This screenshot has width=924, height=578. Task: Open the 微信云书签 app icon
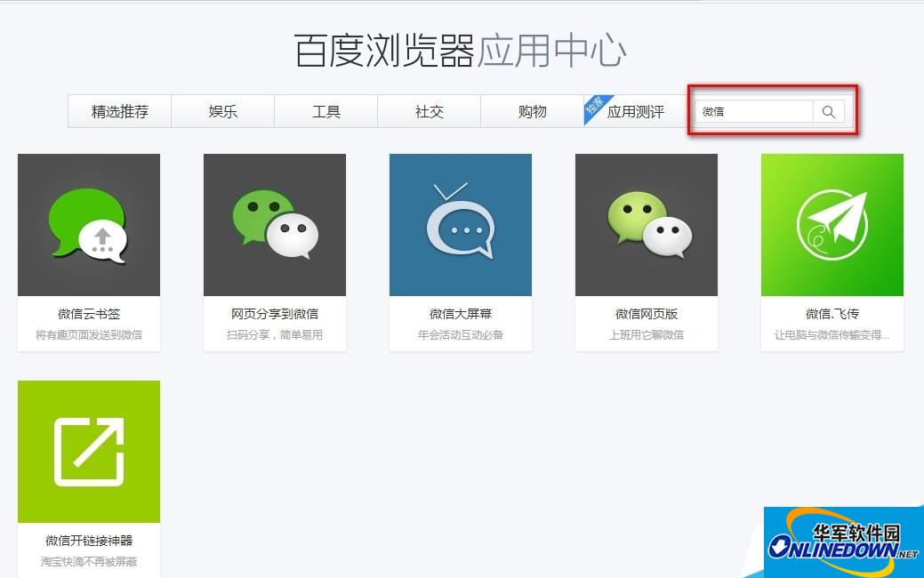(88, 224)
